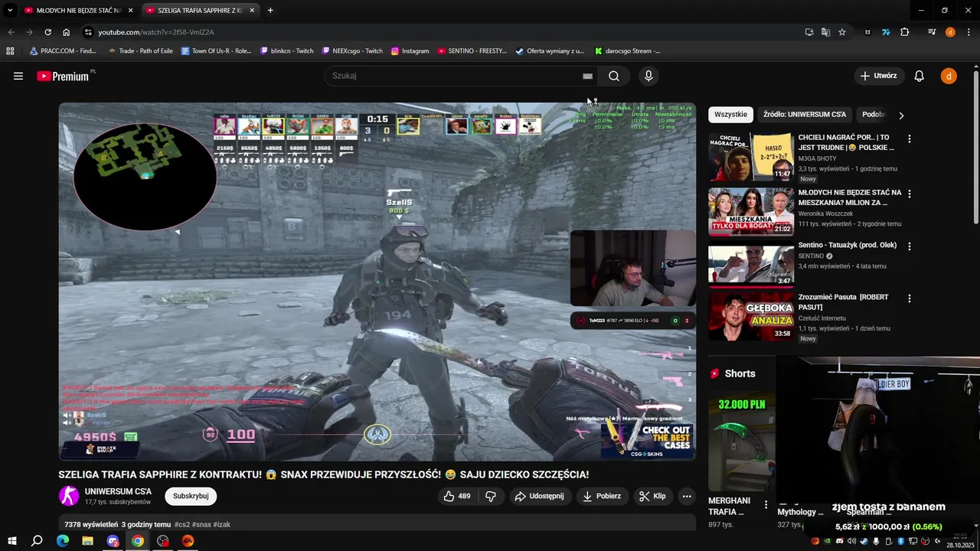
Task: Open options for Sentino - Tatuażyk video
Action: pyautogui.click(x=910, y=247)
